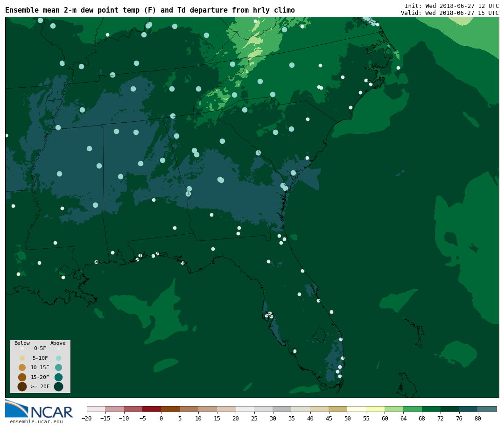Click the '80' colorbar tick label
Screen dimensions: 504x427
point(478,418)
